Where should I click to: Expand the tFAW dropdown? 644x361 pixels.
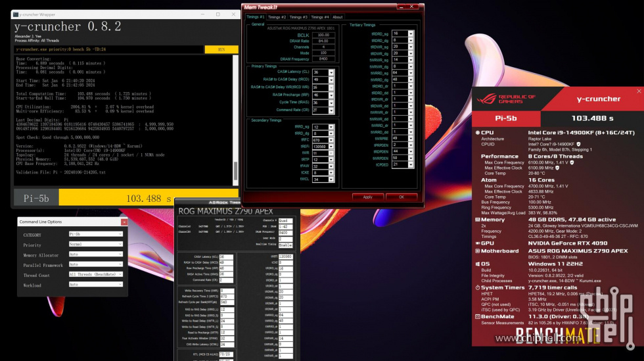point(331,166)
